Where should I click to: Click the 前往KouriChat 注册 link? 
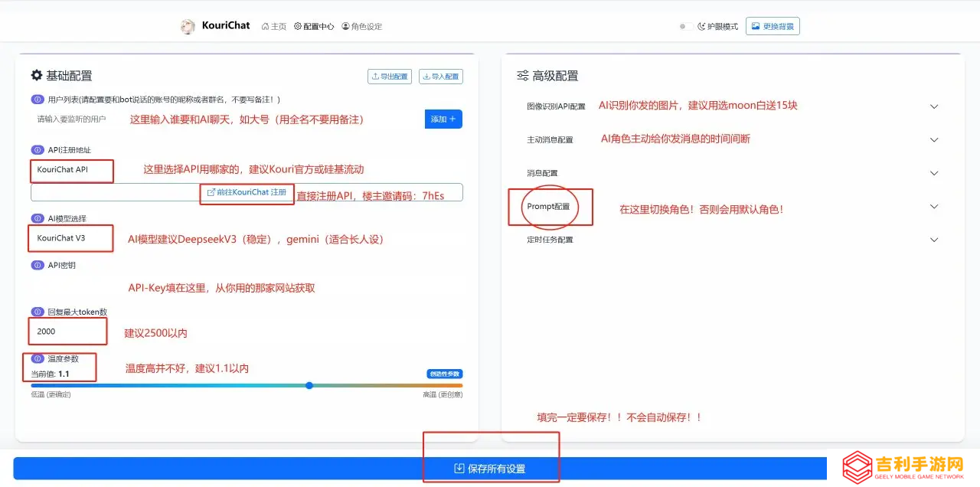click(247, 192)
